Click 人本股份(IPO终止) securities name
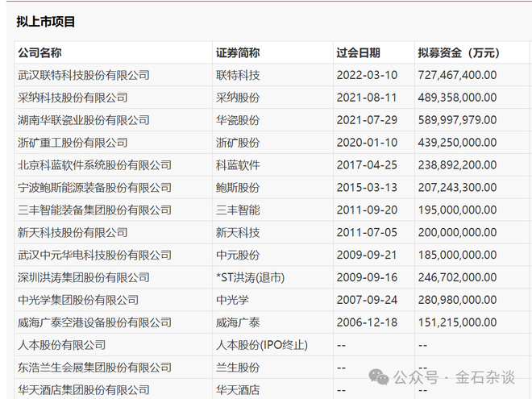Screen dimensions: 532x399 (262, 345)
